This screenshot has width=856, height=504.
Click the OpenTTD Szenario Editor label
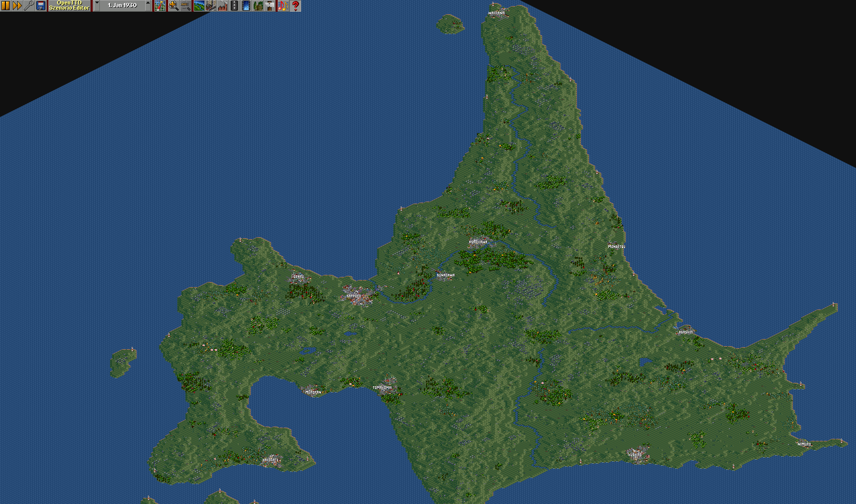click(x=69, y=6)
